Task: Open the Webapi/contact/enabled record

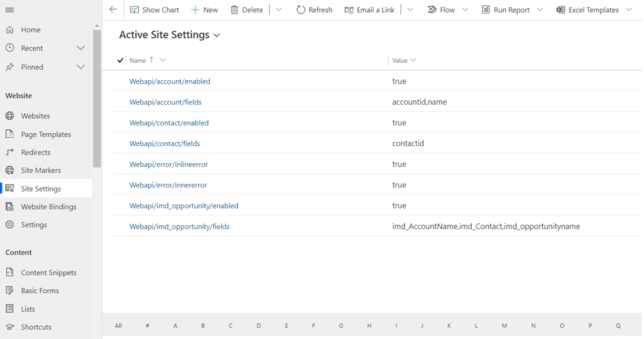Action: [169, 123]
